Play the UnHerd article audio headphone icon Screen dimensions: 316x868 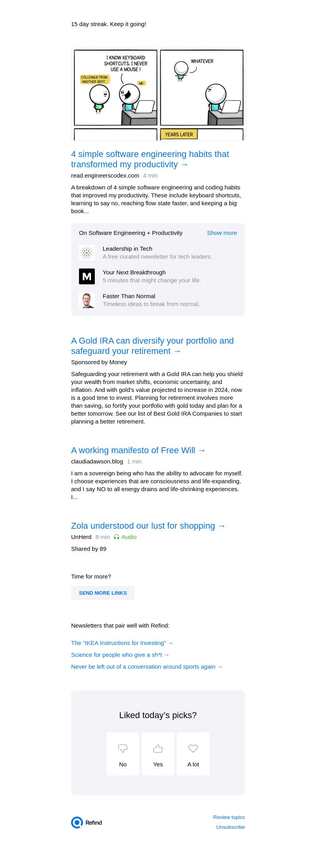click(117, 537)
